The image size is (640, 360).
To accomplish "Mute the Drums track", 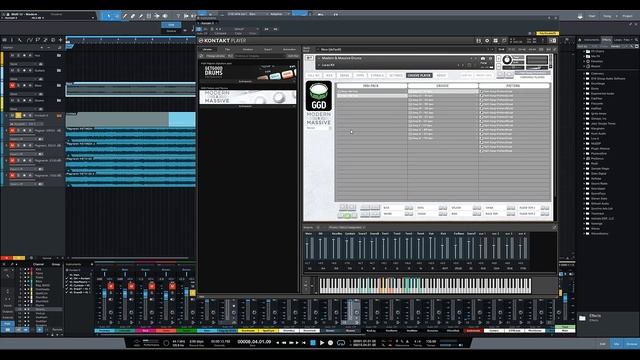I will point(12,100).
